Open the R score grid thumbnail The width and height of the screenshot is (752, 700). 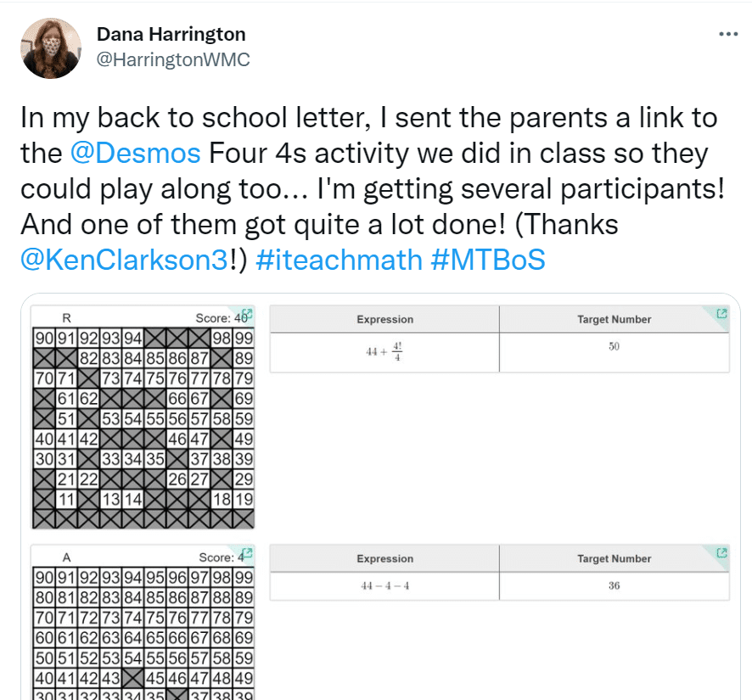tap(143, 417)
